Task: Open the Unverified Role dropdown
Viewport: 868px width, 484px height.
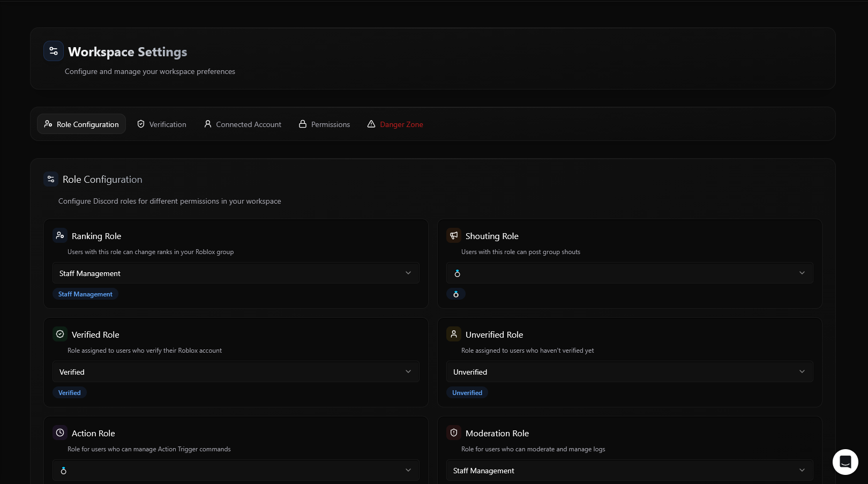Action: click(630, 372)
